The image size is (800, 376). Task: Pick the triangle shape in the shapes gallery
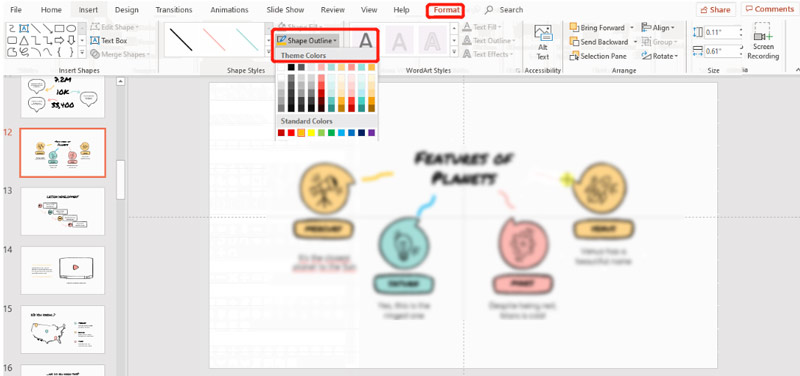[x=24, y=40]
